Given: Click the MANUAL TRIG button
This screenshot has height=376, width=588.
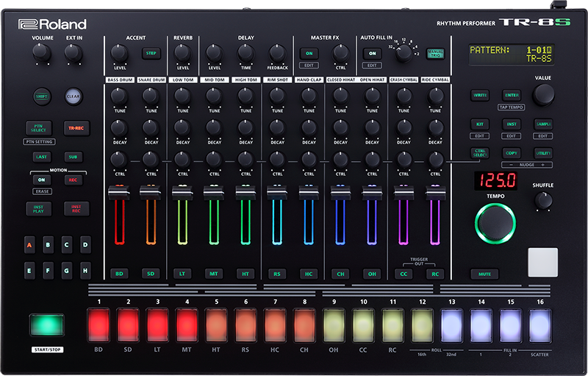Looking at the screenshot, I should click(435, 54).
